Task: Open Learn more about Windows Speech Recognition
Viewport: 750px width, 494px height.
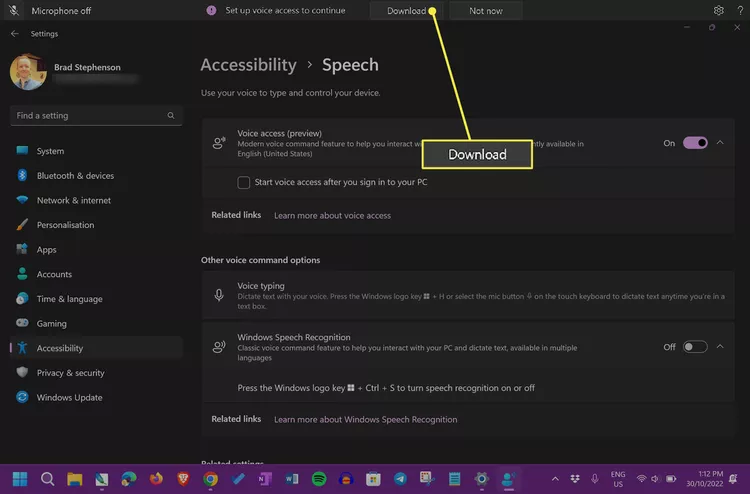Action: pyautogui.click(x=365, y=419)
